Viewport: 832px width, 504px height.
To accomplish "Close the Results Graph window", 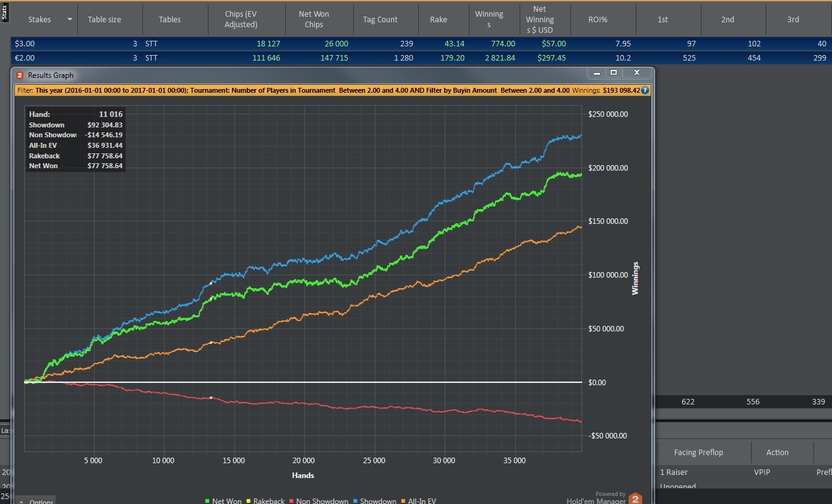I will (636, 73).
